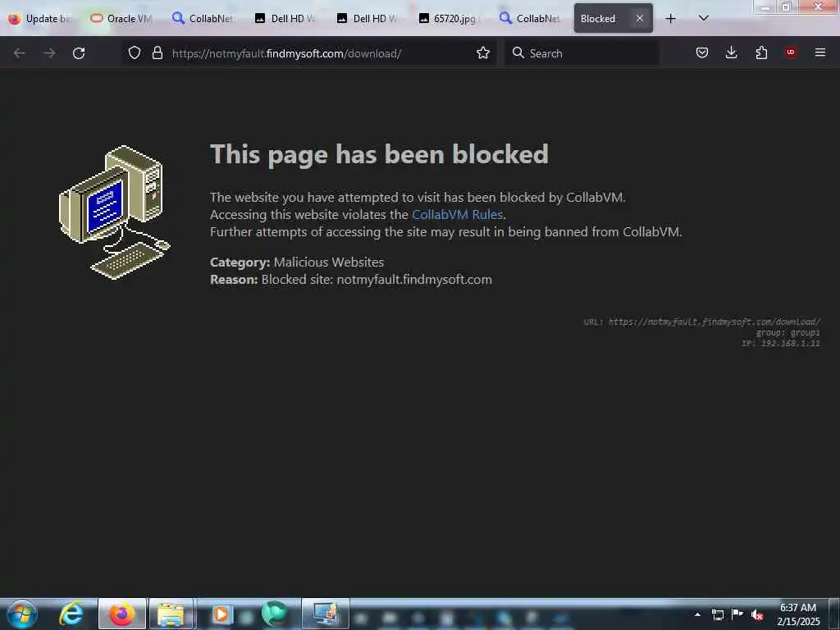Click the network tray icon
The width and height of the screenshot is (840, 630).
(717, 614)
